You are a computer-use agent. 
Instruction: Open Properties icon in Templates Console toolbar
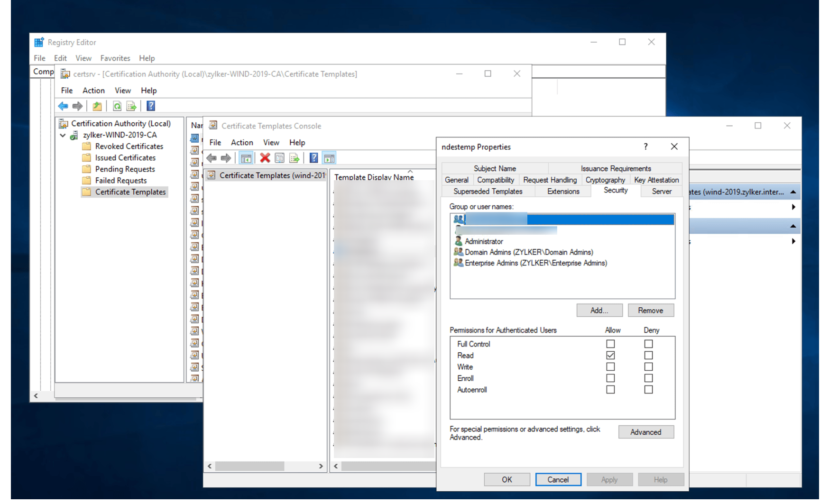click(x=280, y=158)
